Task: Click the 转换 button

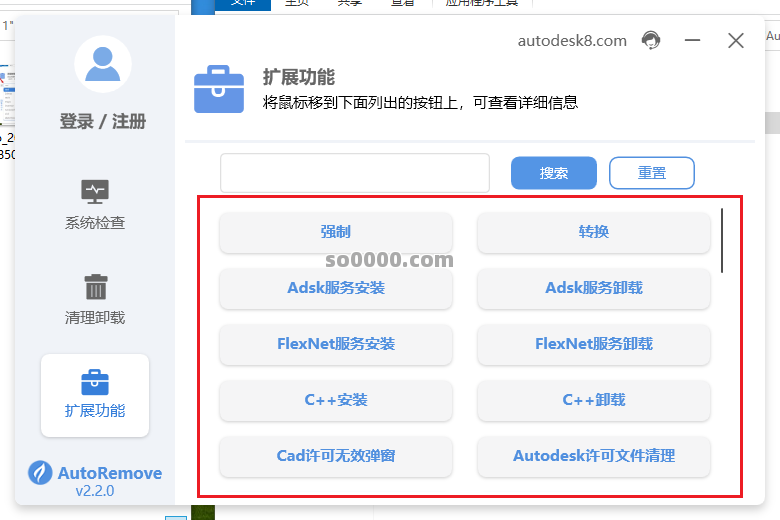Action: point(594,232)
